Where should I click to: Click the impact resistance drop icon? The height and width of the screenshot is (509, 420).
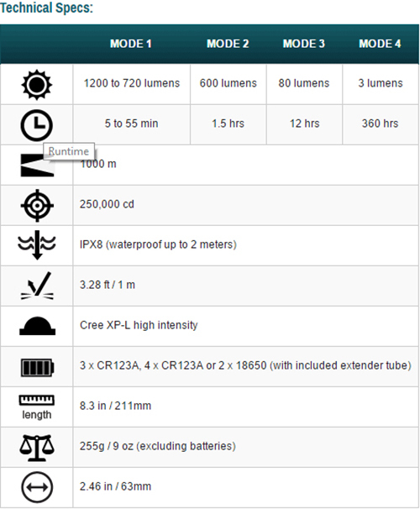click(x=37, y=286)
